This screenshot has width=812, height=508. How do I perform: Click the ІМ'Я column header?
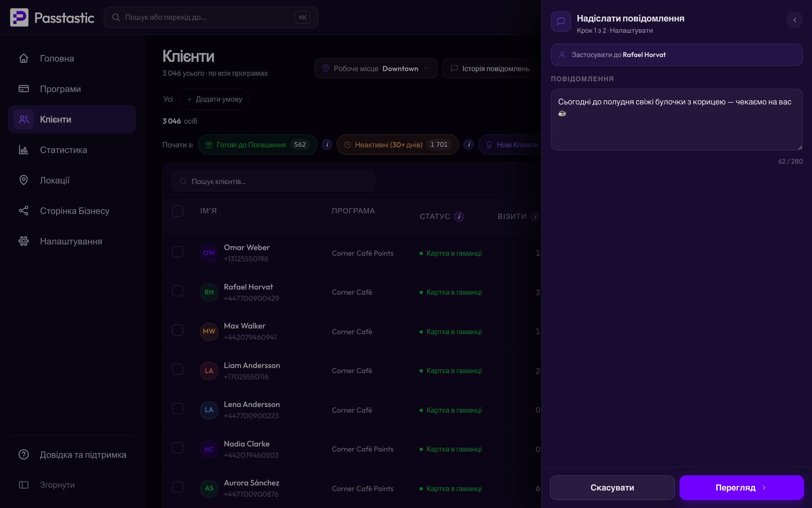pos(209,211)
